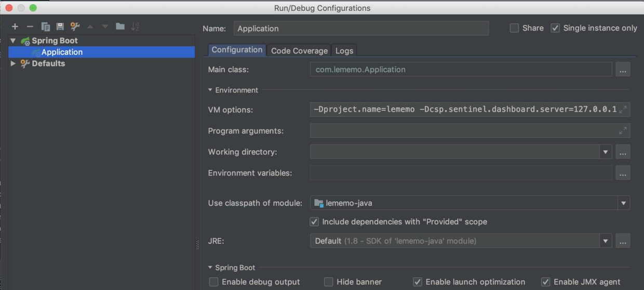Toggle the Single instance only checkbox
This screenshot has height=290, width=644.
555,28
